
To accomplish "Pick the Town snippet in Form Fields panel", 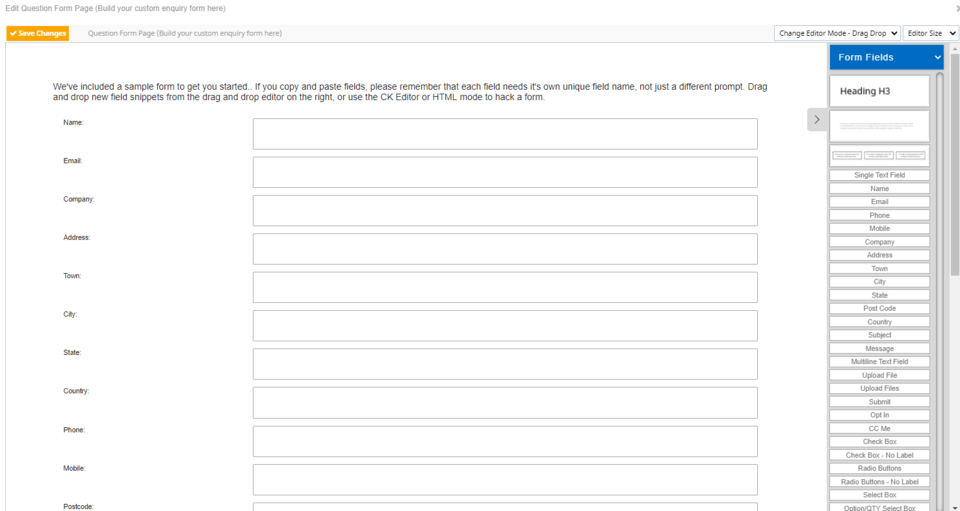I will pyautogui.click(x=880, y=269).
